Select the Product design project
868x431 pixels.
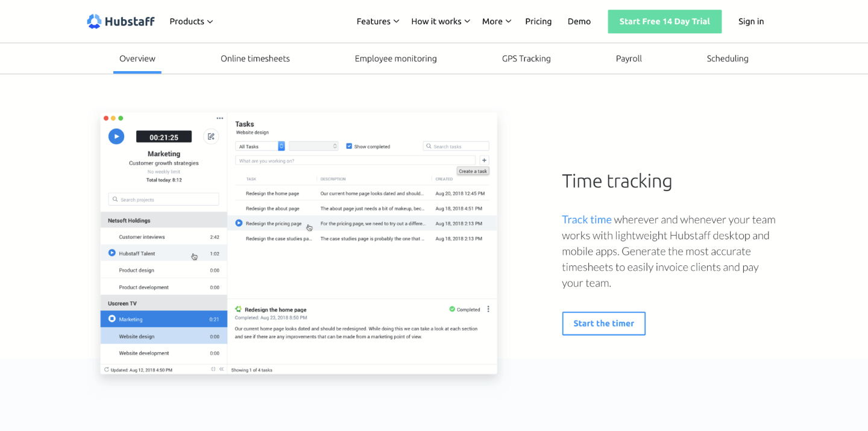click(x=164, y=270)
